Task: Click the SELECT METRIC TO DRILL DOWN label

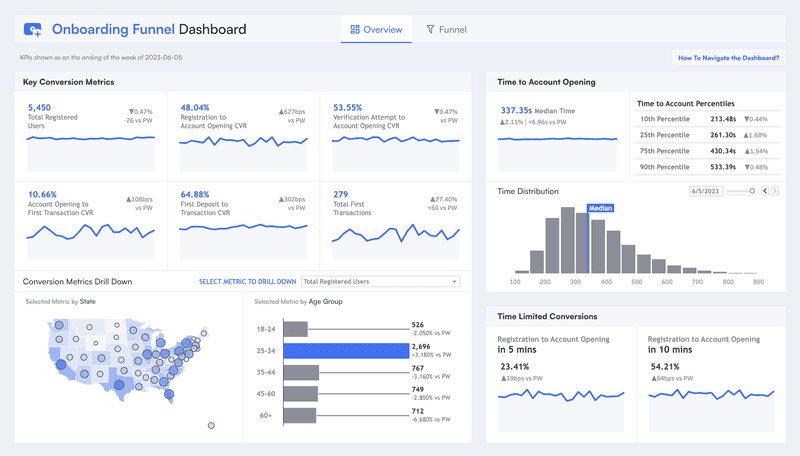Action: 247,282
